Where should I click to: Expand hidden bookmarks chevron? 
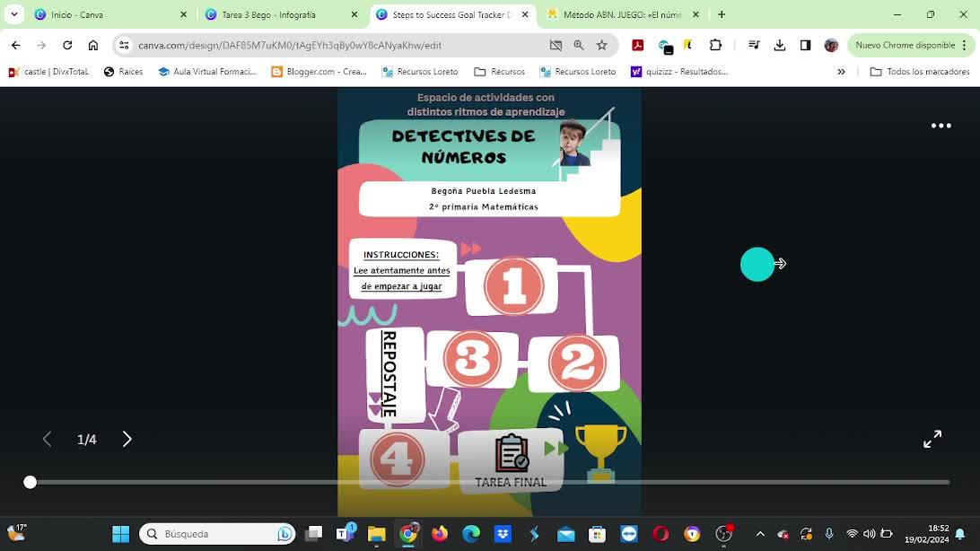[841, 72]
